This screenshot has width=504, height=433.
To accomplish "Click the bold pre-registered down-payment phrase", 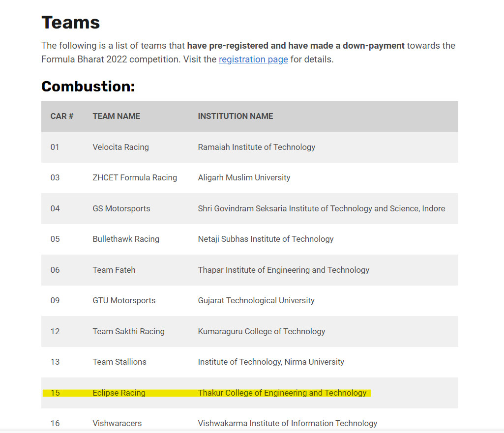I will 296,46.
